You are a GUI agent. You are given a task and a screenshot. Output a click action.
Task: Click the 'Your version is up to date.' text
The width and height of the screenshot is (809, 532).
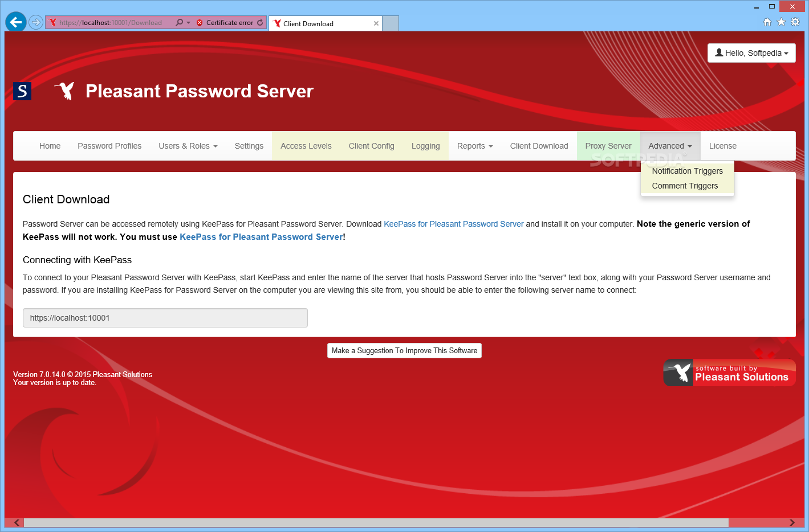55,383
